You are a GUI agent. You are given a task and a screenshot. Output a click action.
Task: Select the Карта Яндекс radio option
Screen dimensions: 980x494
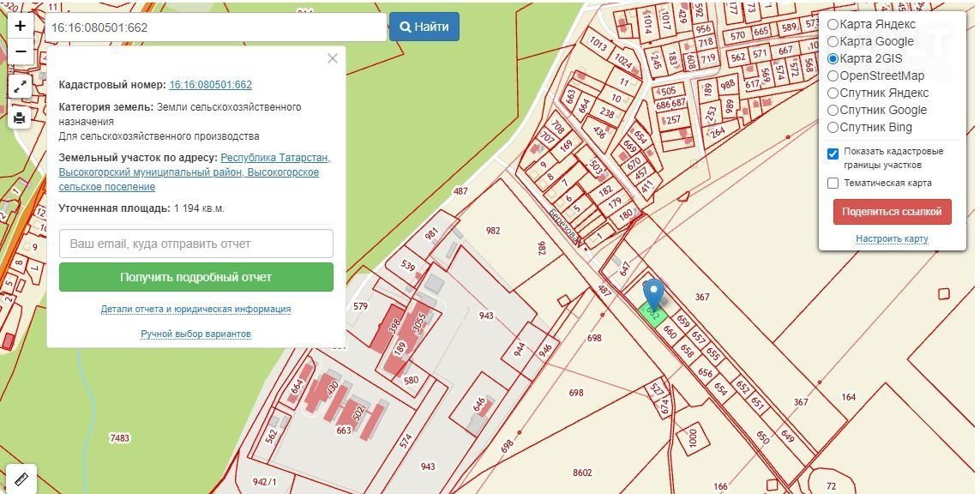coord(833,24)
